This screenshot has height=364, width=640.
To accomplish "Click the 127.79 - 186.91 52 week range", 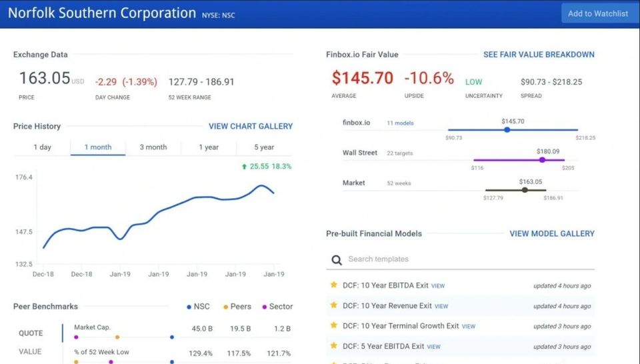I will coord(201,82).
